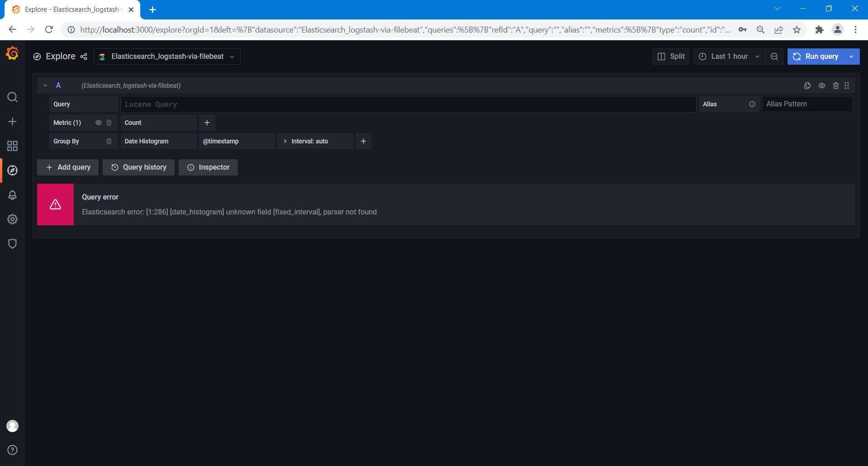Open the user profile avatar in sidebar

pyautogui.click(x=13, y=426)
